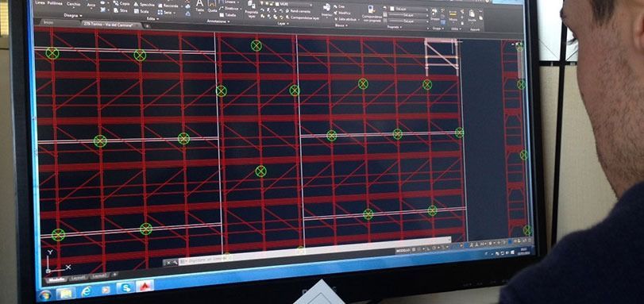644x304 pixels.
Task: Open Windows Explorer folder on taskbar
Action: pyautogui.click(x=66, y=294)
